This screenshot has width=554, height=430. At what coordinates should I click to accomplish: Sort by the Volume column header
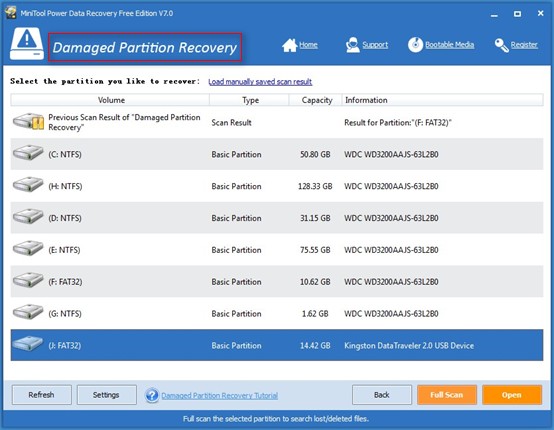[110, 100]
